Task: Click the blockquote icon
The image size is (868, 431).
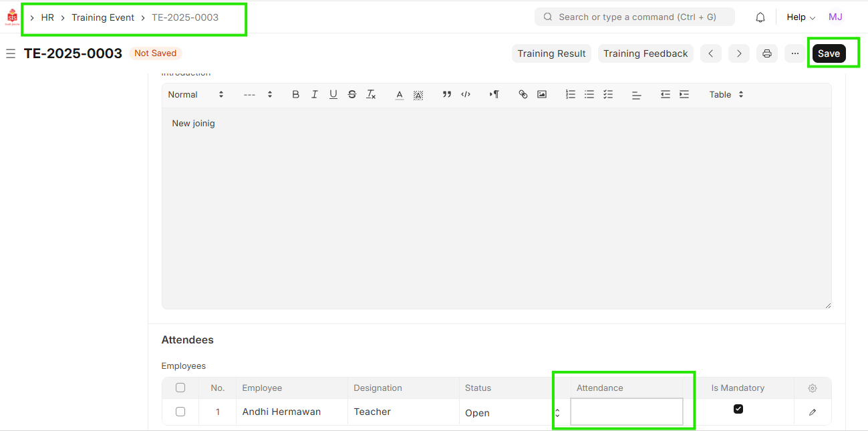Action: tap(447, 95)
